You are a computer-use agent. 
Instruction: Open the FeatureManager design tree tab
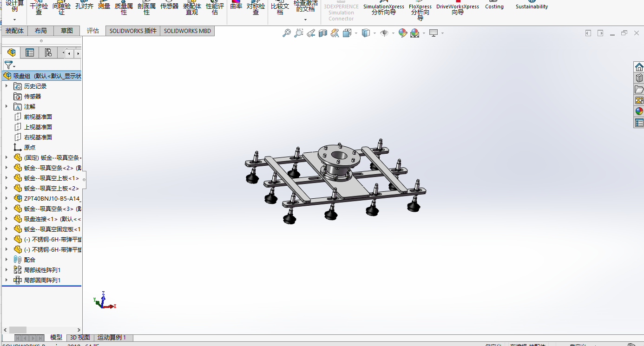tap(11, 52)
